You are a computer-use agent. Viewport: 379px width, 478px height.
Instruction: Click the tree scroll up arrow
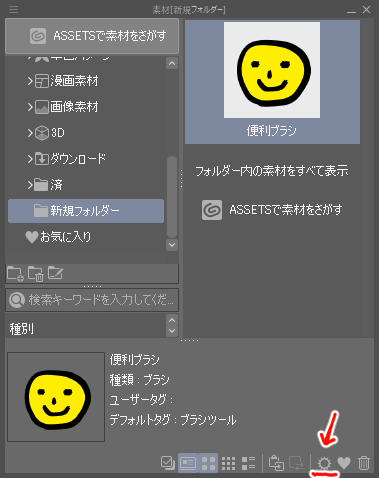tap(172, 63)
